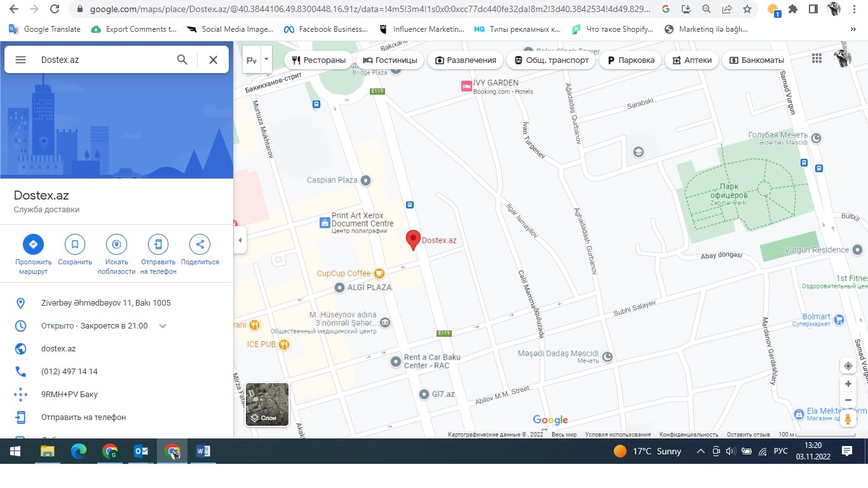Open the Слои layers thumbnail
868x488 pixels.
click(x=268, y=404)
